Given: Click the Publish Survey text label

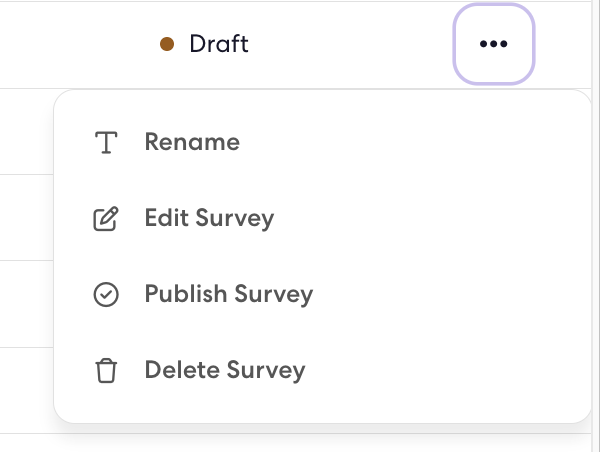Looking at the screenshot, I should pyautogui.click(x=229, y=294).
